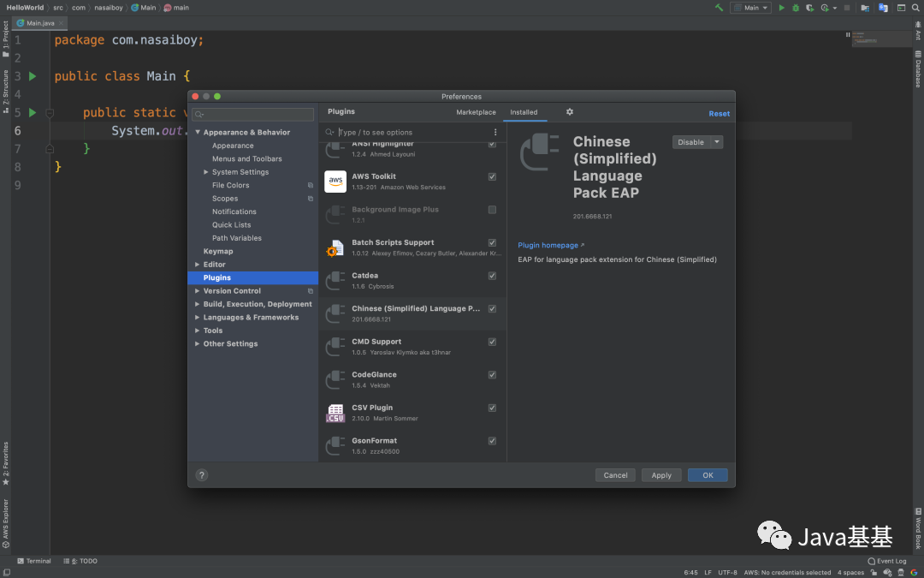The image size is (924, 578).
Task: Open the Ant tool window
Action: tap(917, 31)
